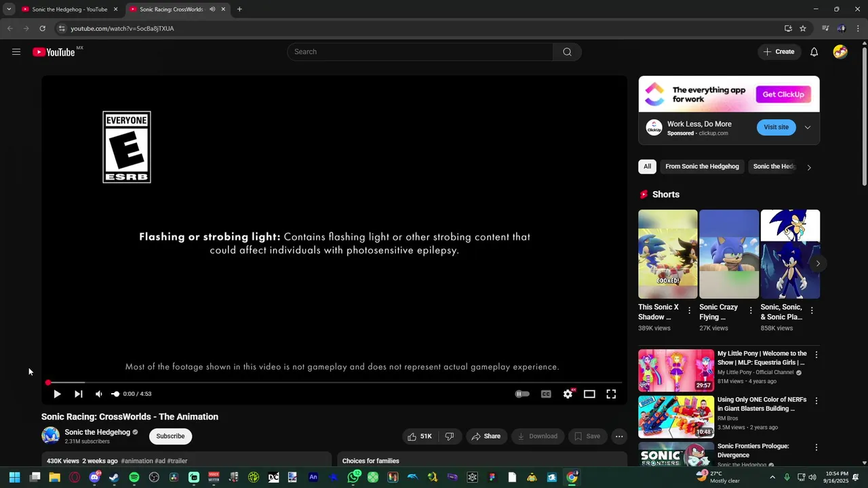Click Get ClickUp ad button
868x488 pixels.
pos(783,94)
